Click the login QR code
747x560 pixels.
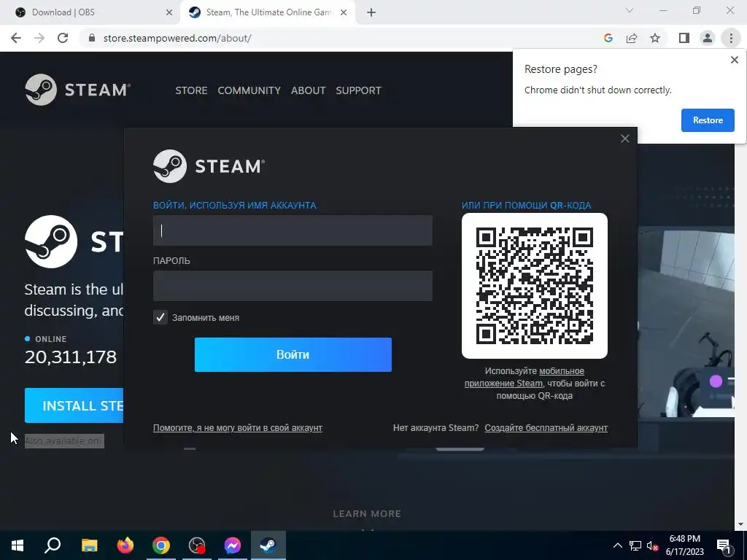click(535, 286)
